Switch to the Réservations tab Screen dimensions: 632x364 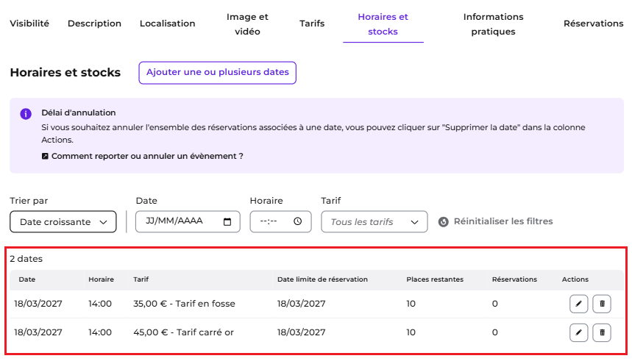(593, 24)
